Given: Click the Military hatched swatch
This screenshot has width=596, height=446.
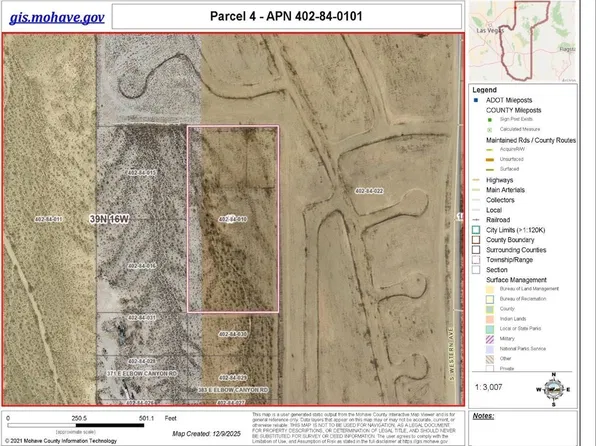Looking at the screenshot, I should coord(490,339).
